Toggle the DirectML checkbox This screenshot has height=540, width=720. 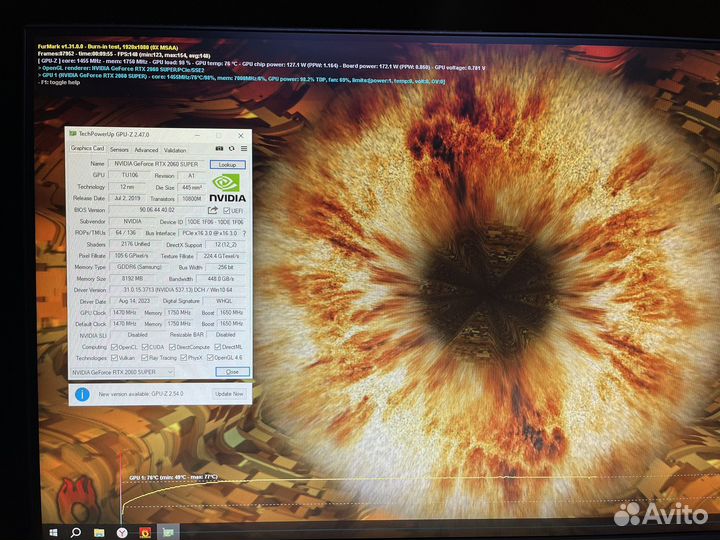(x=218, y=347)
